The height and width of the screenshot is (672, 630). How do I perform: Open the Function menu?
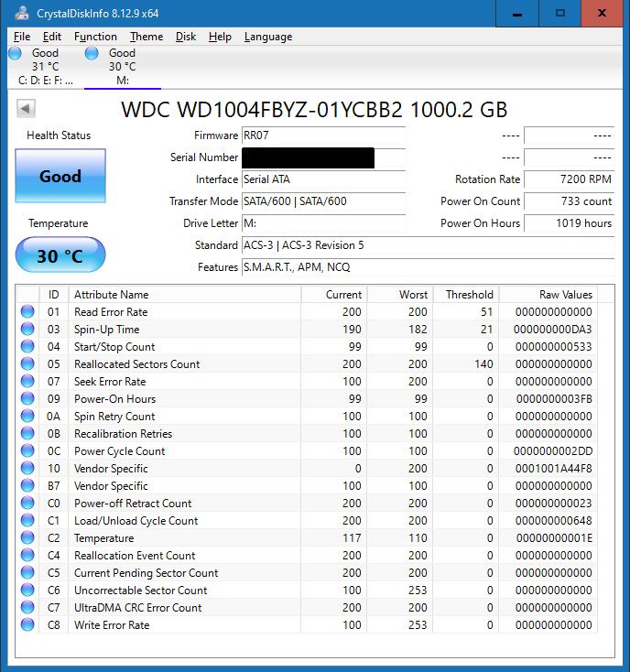[x=95, y=37]
